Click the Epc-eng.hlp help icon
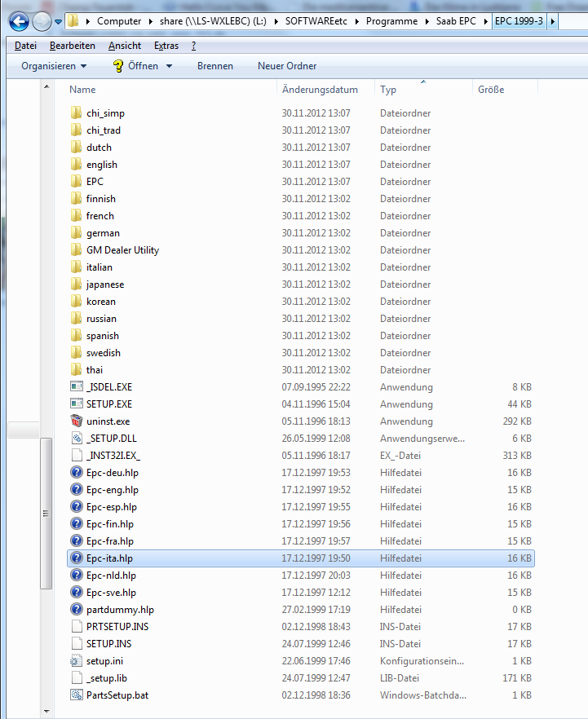The height and width of the screenshot is (719, 588). pos(76,489)
